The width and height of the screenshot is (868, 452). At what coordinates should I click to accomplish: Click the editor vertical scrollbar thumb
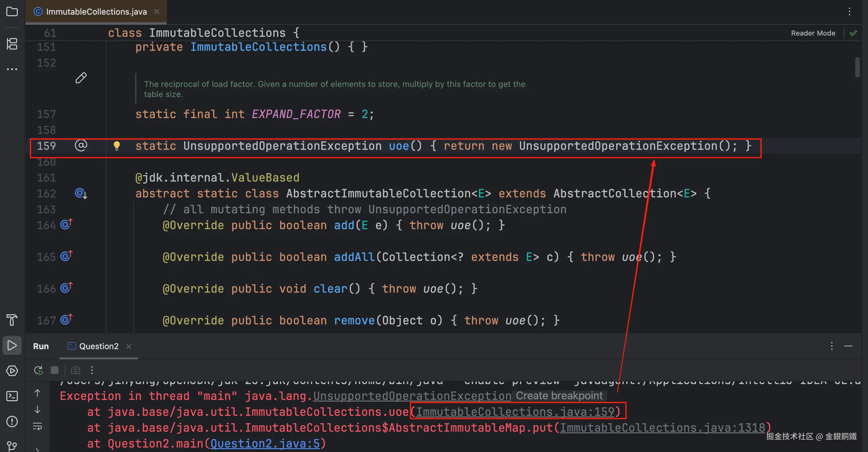tap(858, 67)
